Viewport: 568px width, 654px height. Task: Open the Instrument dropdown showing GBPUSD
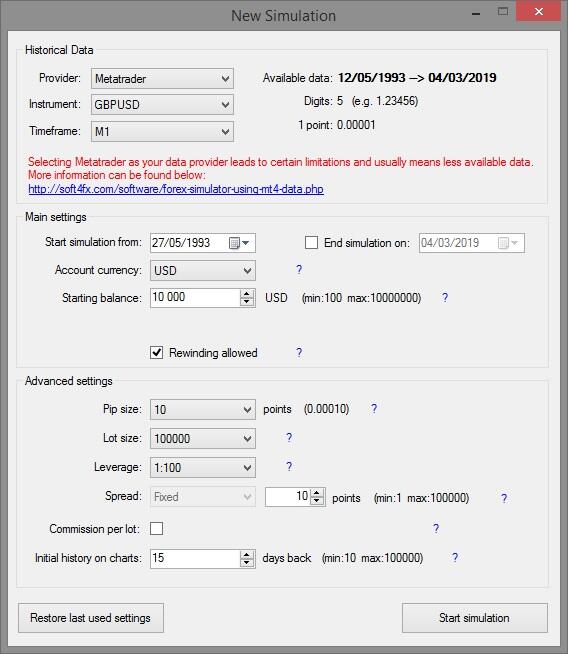click(x=162, y=105)
